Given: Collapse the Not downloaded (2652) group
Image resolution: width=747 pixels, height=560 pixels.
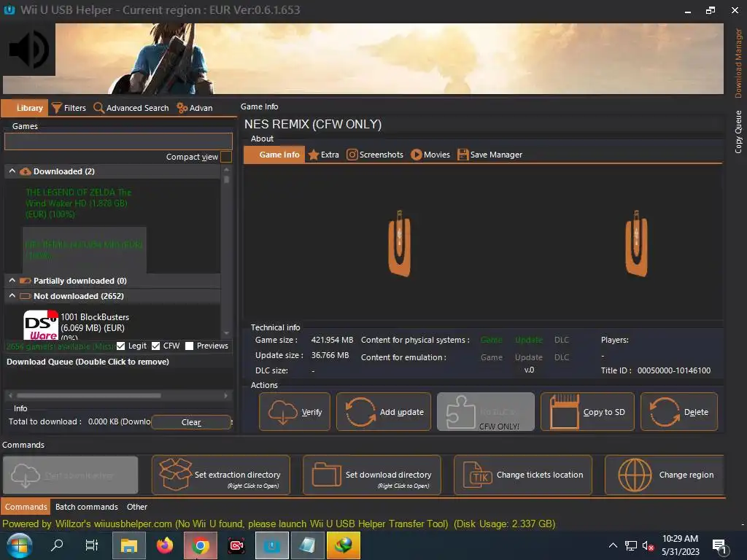Looking at the screenshot, I should point(12,296).
